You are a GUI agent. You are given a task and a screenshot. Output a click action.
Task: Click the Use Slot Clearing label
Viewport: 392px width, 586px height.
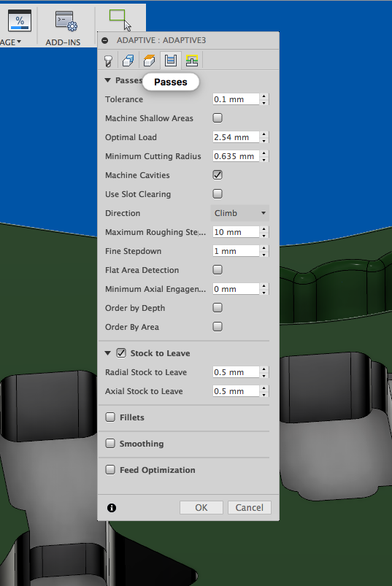[138, 194]
